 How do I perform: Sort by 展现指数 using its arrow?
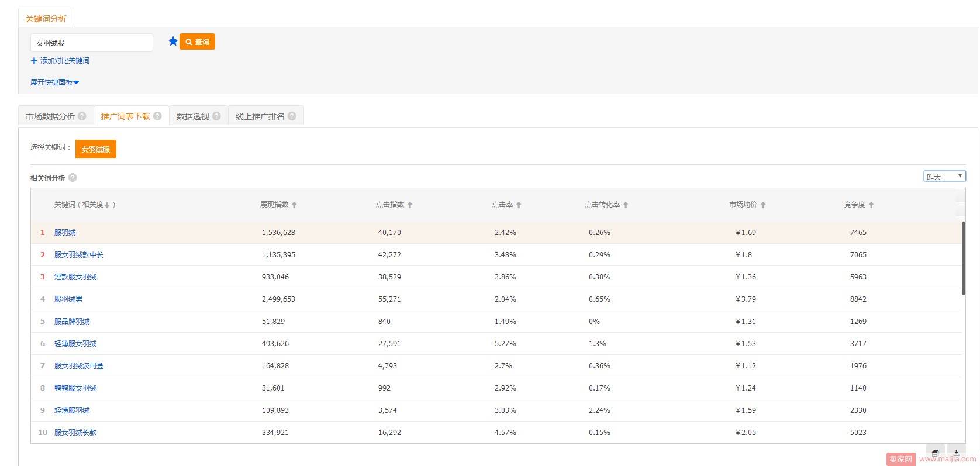coord(294,205)
